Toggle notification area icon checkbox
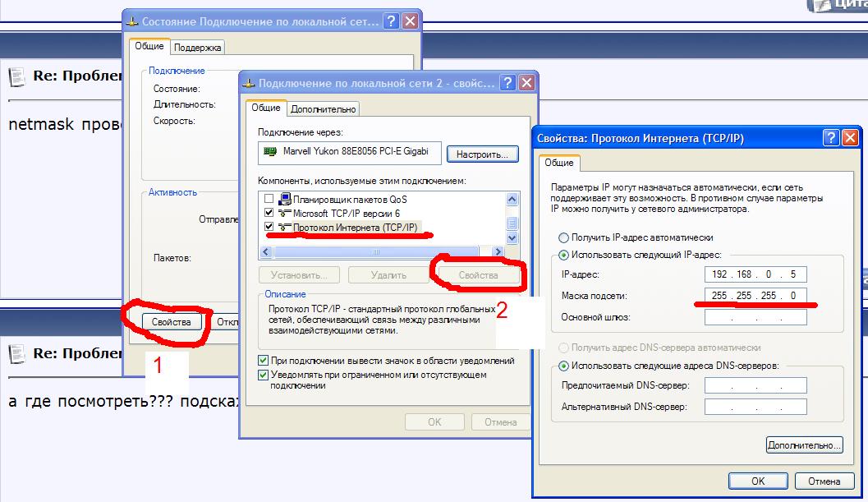 (264, 360)
